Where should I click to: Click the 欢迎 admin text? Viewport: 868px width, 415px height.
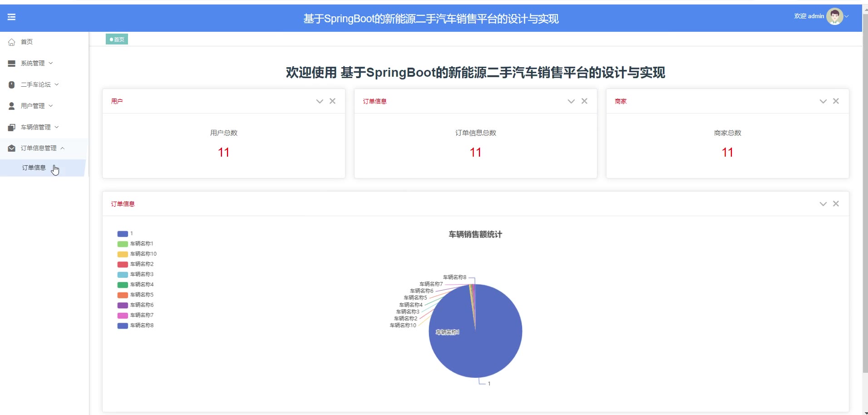tap(809, 16)
